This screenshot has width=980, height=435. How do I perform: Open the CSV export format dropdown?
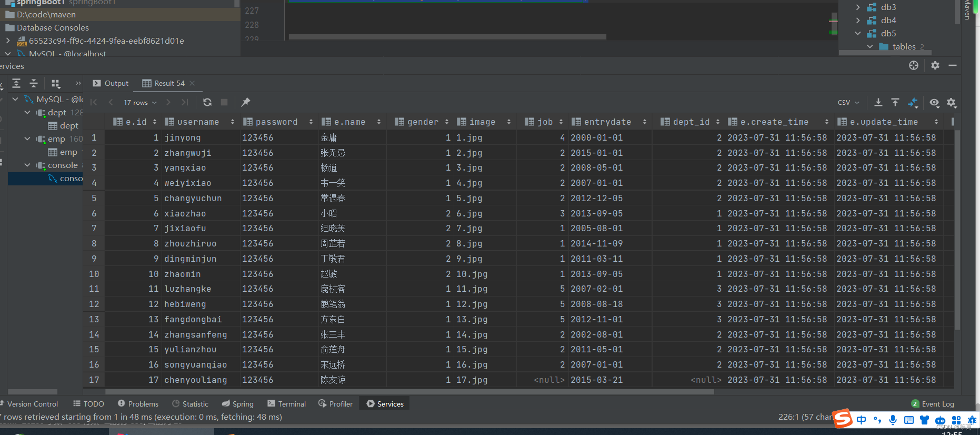coord(848,103)
